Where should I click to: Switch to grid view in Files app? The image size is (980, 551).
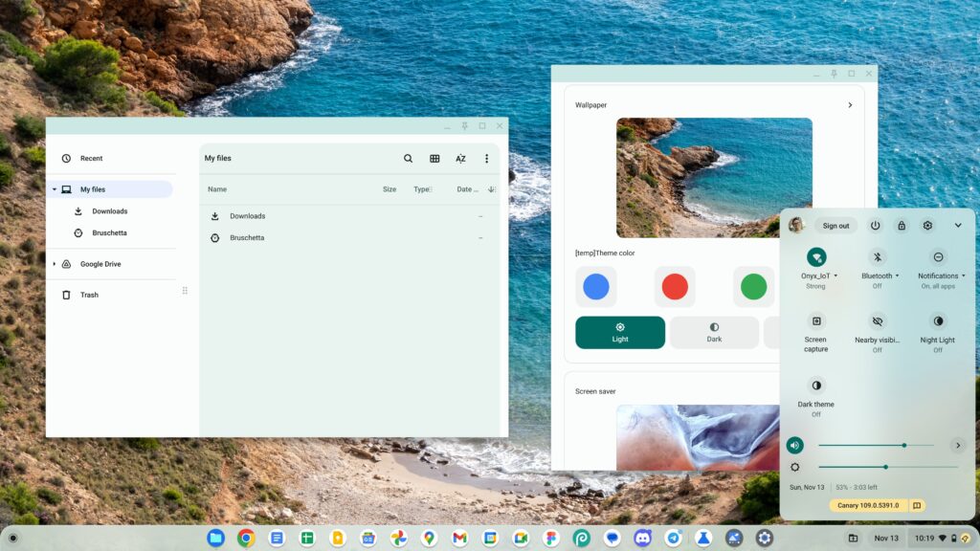(434, 158)
